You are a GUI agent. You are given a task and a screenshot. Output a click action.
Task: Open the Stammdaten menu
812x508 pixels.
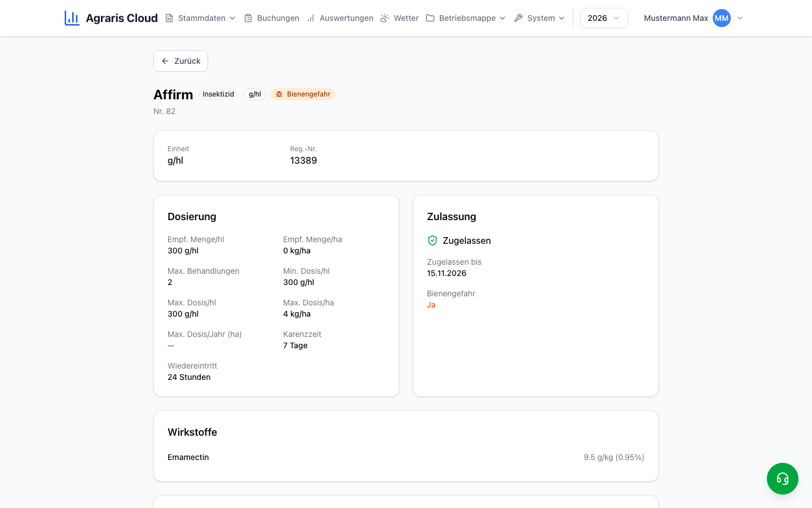(x=201, y=18)
